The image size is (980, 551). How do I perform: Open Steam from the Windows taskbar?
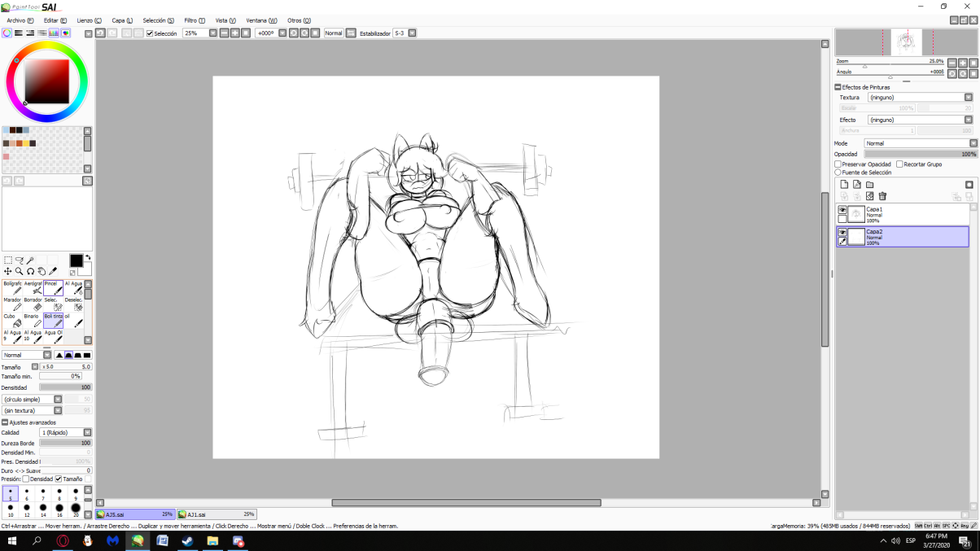point(187,540)
